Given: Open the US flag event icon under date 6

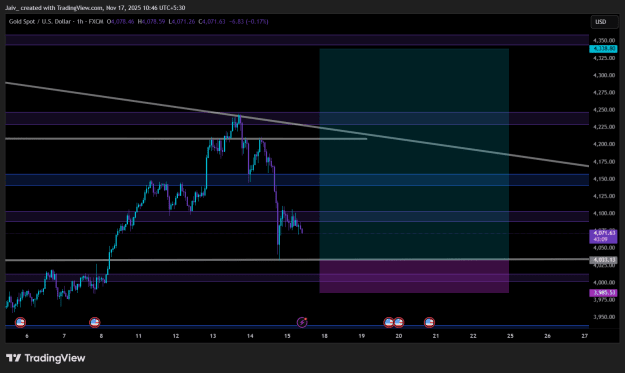Looking at the screenshot, I should point(20,322).
